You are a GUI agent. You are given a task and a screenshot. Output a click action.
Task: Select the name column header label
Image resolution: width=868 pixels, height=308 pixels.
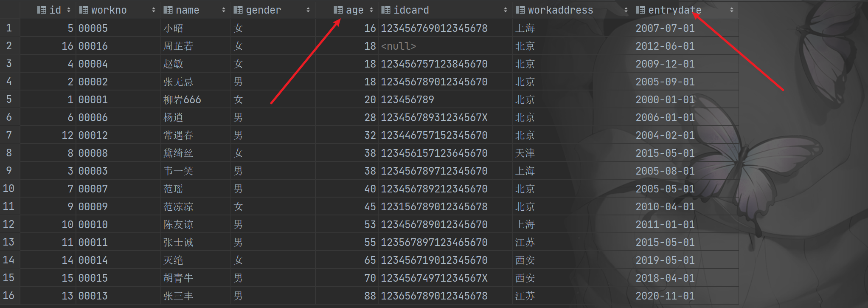pos(187,10)
